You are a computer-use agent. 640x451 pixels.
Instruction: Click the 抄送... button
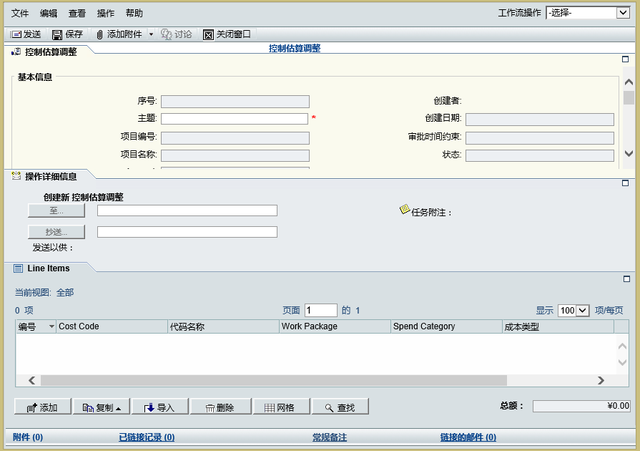[56, 232]
